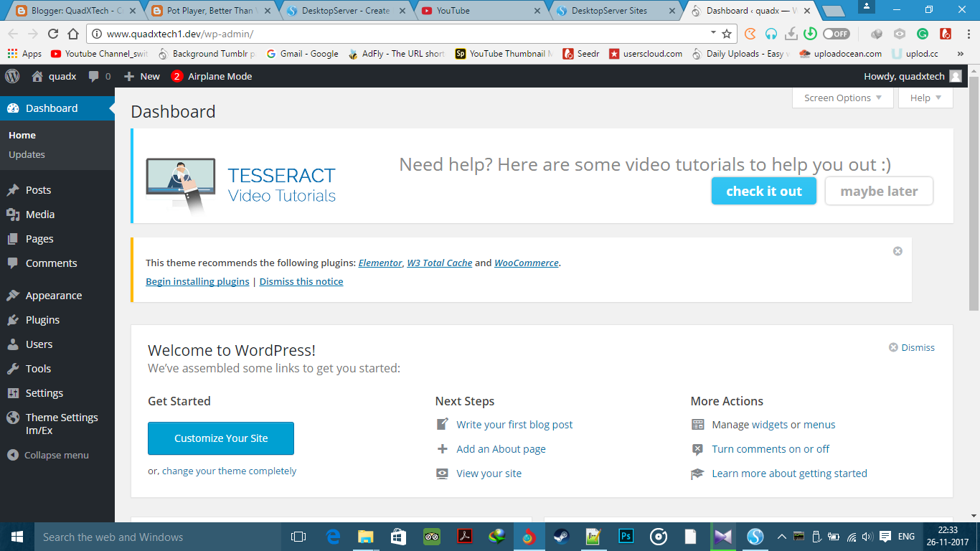The image size is (980, 551).
Task: Open the Pages menu
Action: [x=57, y=239]
